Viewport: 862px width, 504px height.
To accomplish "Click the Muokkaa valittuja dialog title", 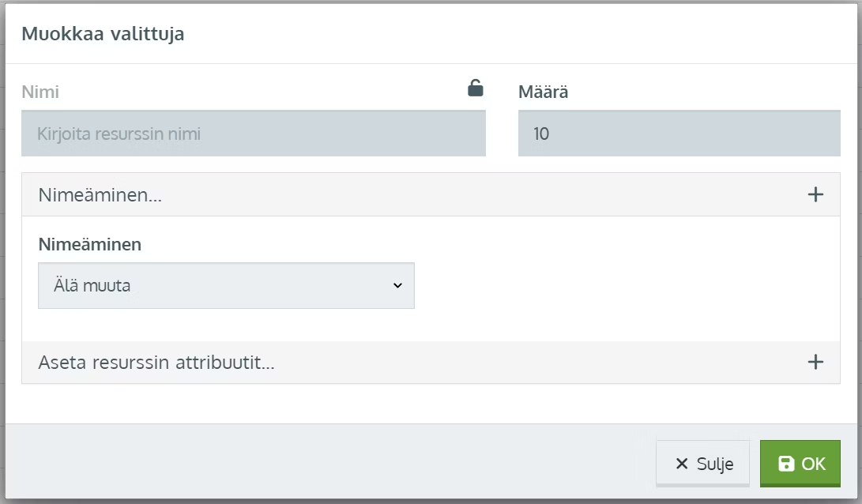I will 103,33.
